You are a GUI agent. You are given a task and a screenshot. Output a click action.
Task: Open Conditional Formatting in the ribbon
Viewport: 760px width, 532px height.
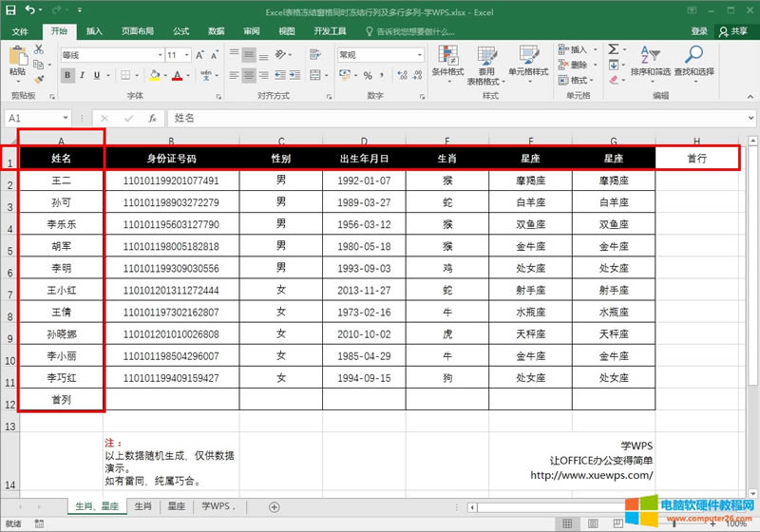[447, 59]
